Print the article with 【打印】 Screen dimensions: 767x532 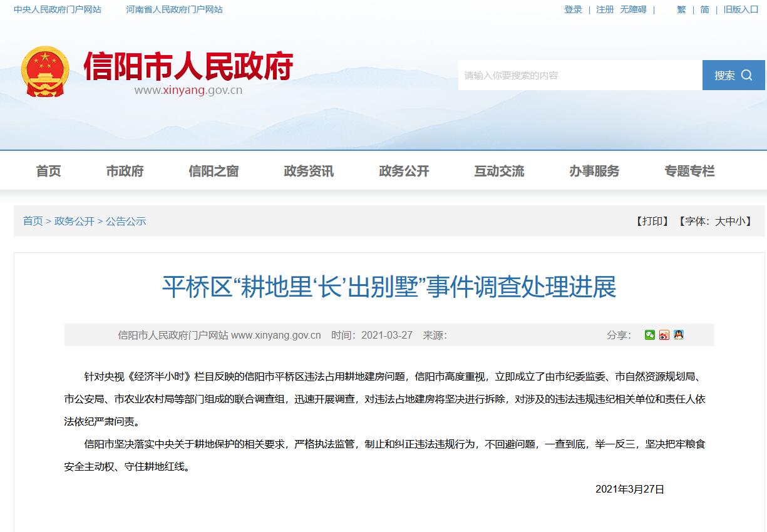point(653,221)
